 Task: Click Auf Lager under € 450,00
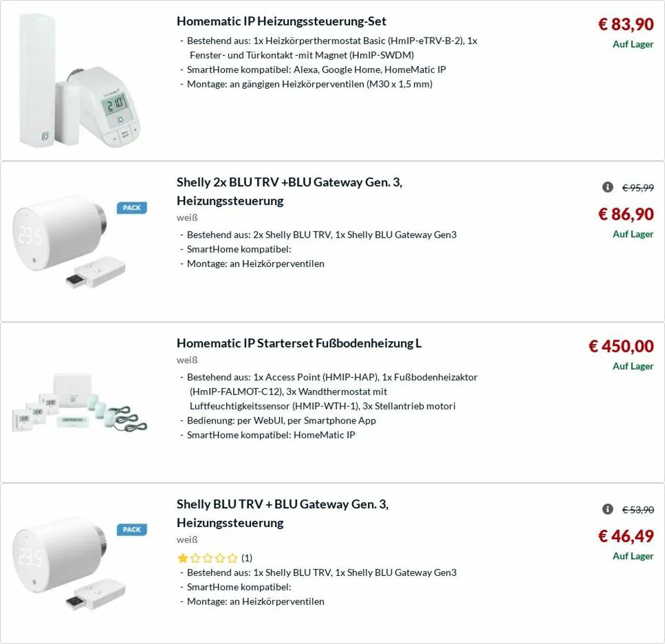tap(633, 366)
